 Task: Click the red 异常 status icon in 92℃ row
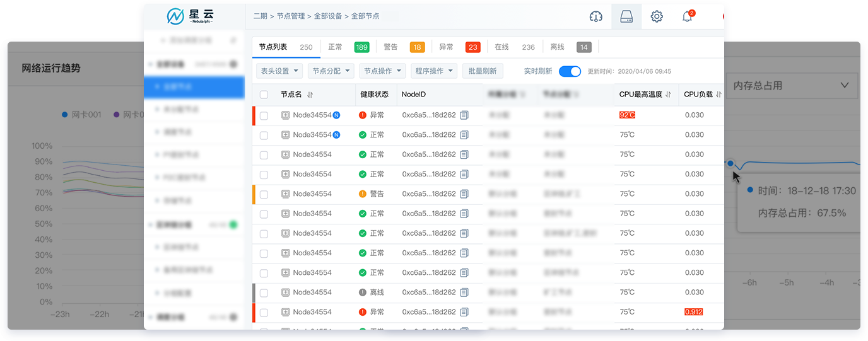362,115
